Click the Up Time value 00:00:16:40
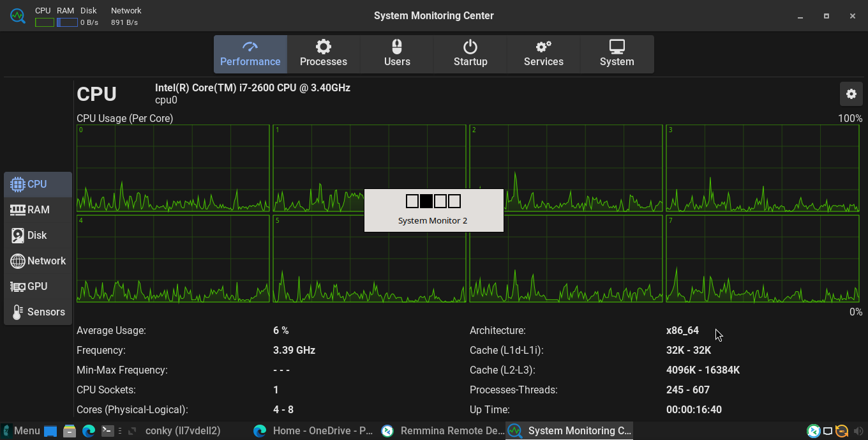Screen dimensions: 868x440 [694, 409]
